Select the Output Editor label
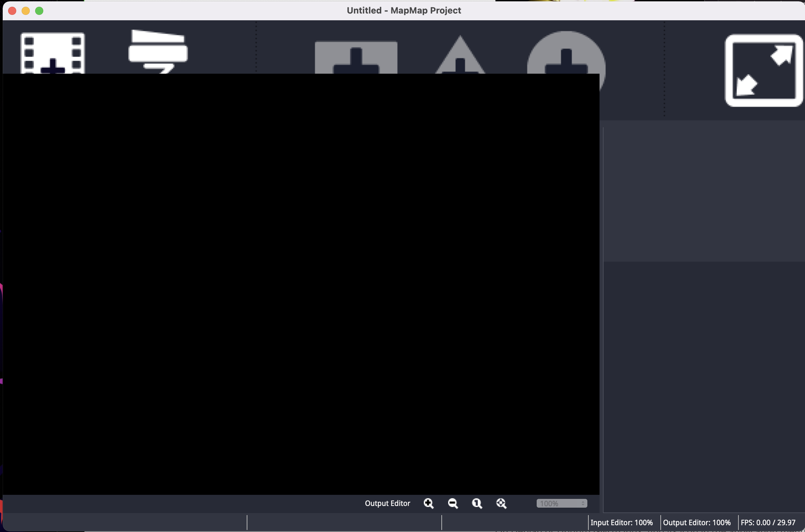This screenshot has height=532, width=805. [387, 503]
